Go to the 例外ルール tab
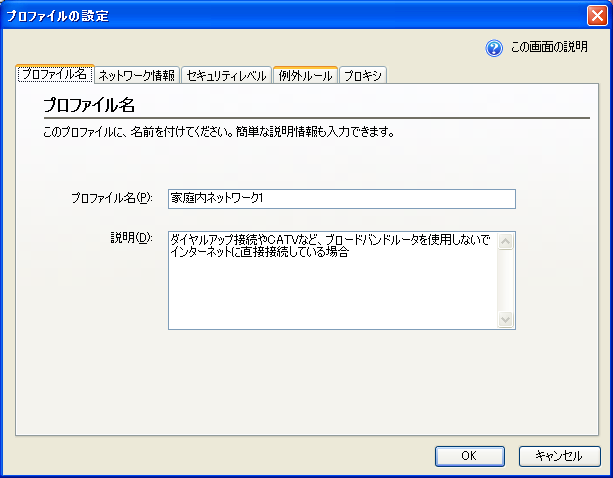 [x=305, y=75]
